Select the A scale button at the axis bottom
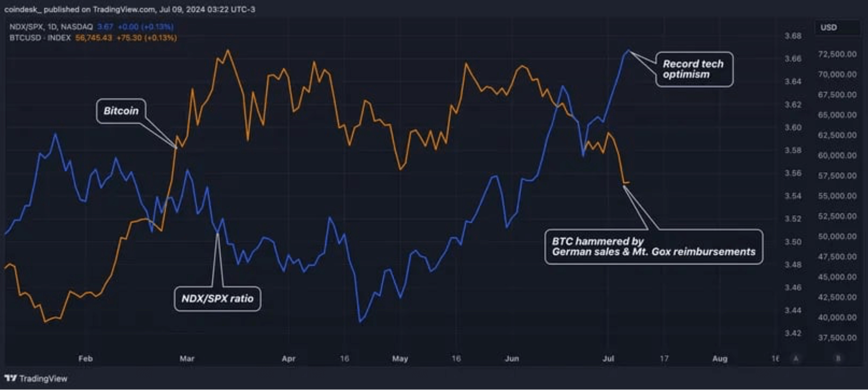The width and height of the screenshot is (868, 390). [x=796, y=358]
